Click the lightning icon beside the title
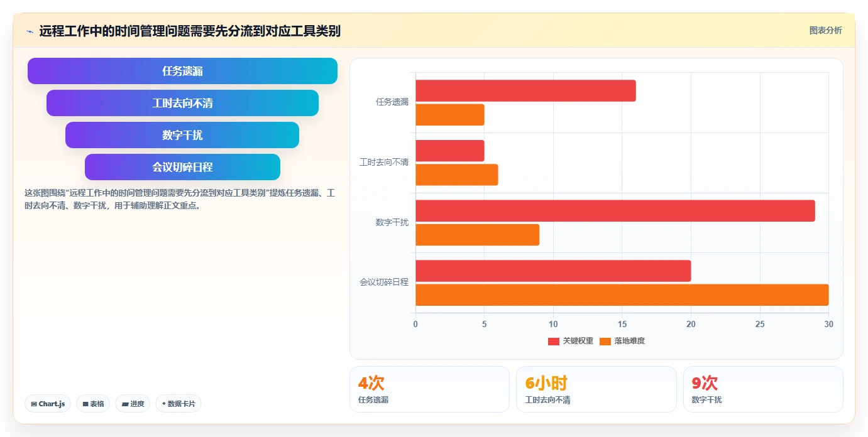 click(x=30, y=31)
